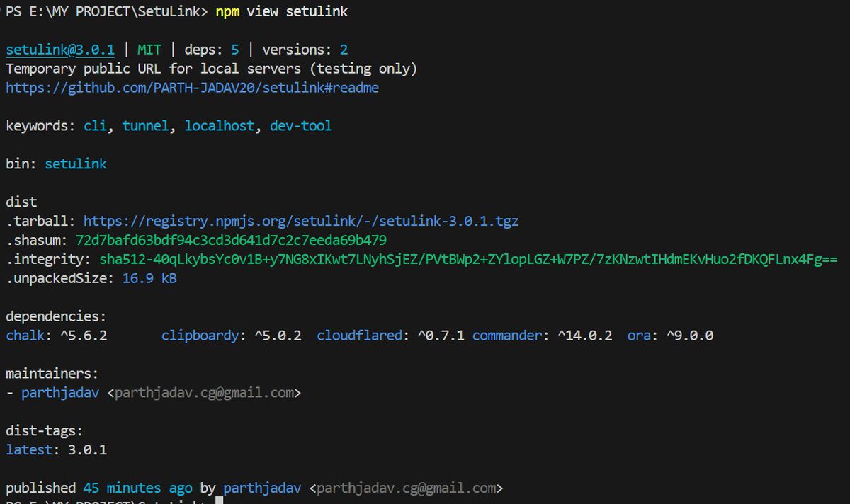The height and width of the screenshot is (504, 850).
Task: Click the 'dist-tags:' heading
Action: pyautogui.click(x=45, y=430)
